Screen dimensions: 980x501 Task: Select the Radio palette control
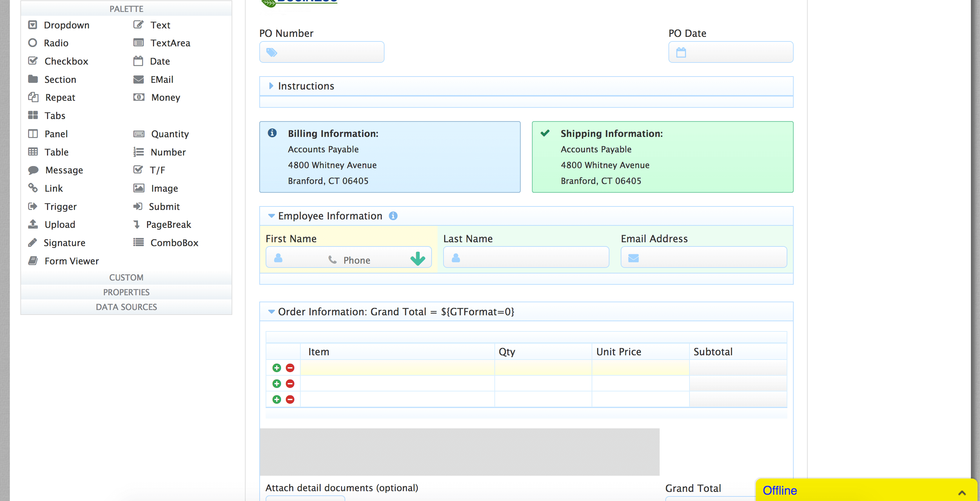click(55, 42)
